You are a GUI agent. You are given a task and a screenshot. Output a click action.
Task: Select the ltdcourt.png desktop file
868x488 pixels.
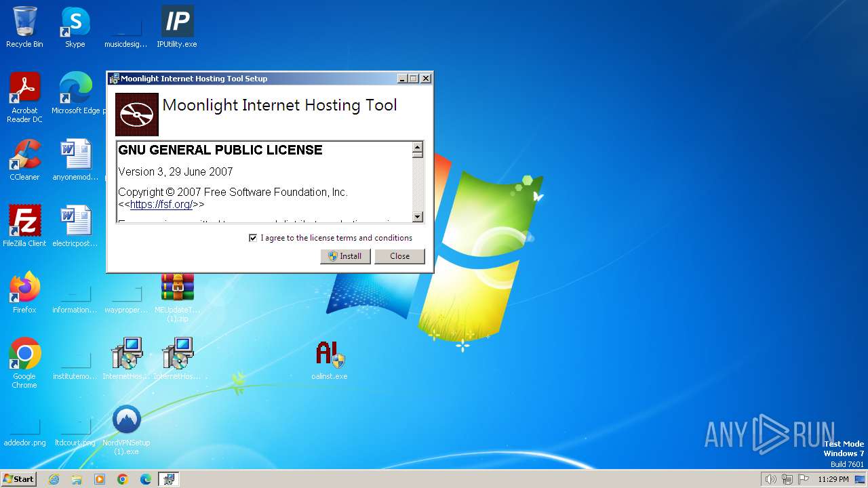click(75, 432)
